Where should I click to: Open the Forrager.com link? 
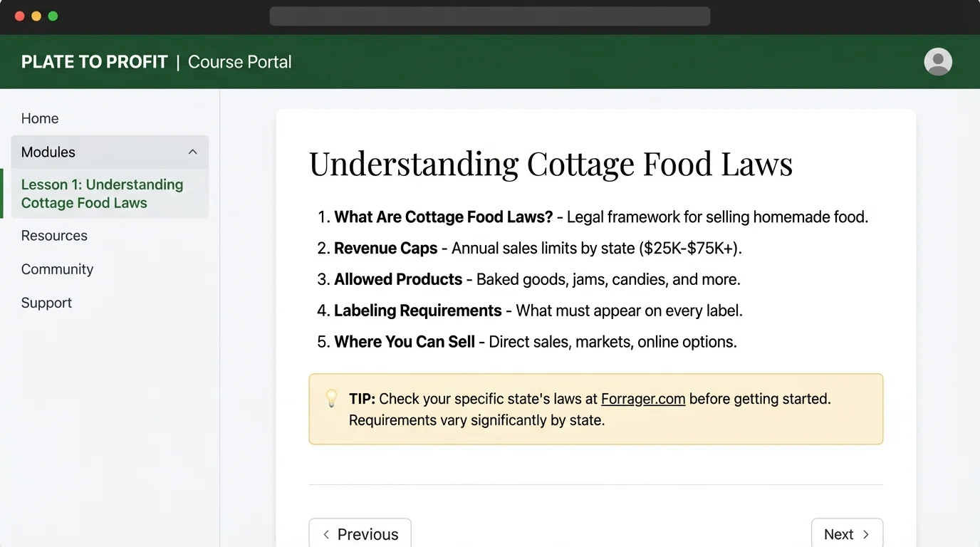pos(643,399)
